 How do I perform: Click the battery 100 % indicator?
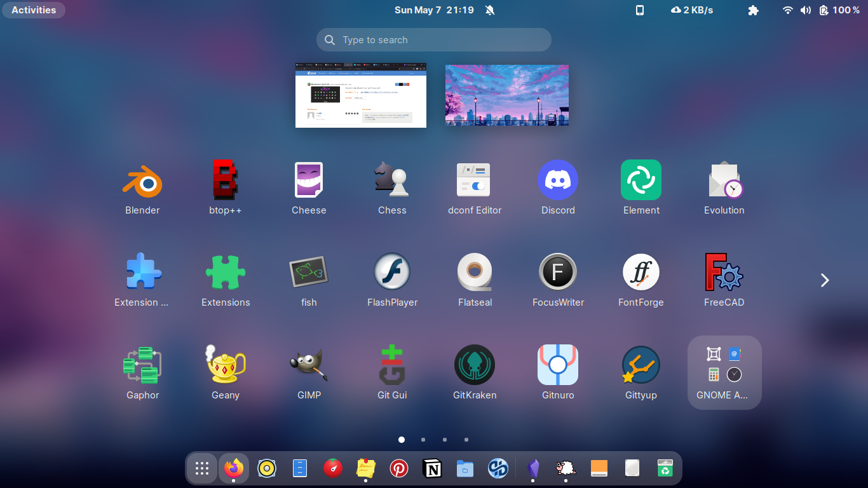click(x=839, y=10)
